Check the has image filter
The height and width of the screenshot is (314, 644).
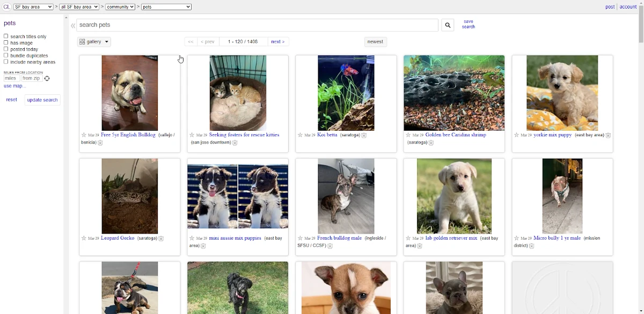coord(6,43)
